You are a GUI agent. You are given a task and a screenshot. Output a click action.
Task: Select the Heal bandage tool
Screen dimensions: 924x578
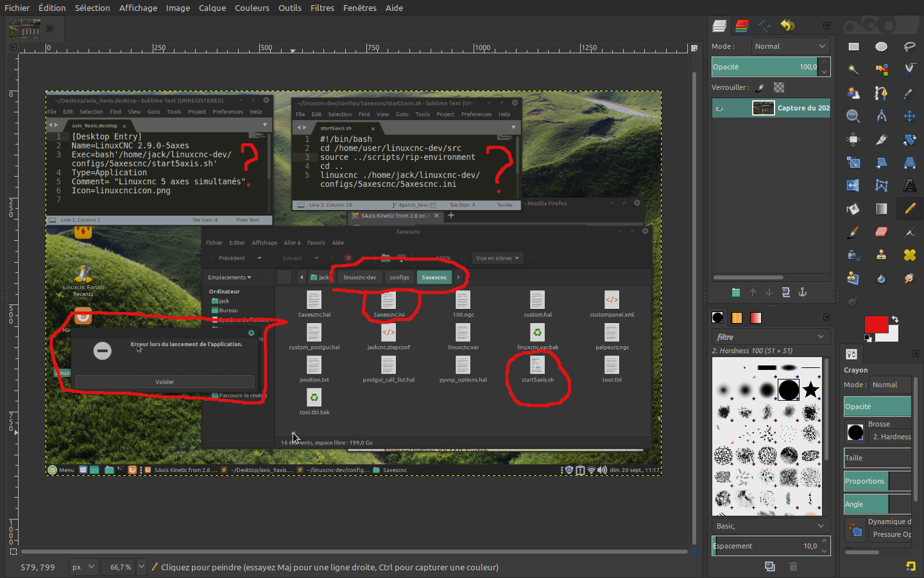[910, 255]
